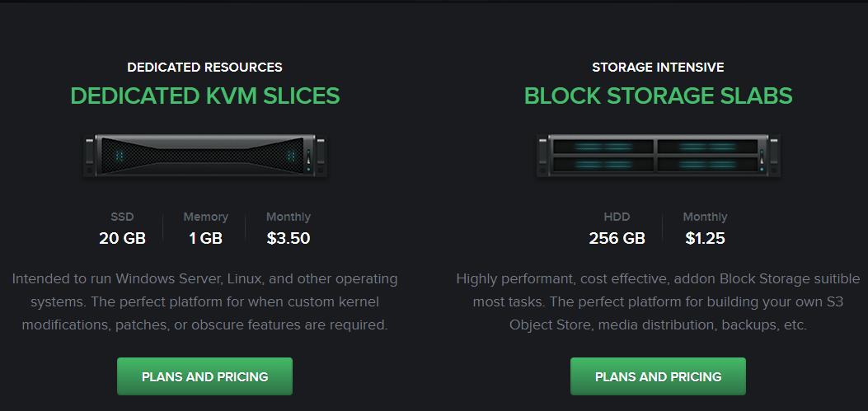Image resolution: width=868 pixels, height=411 pixels.
Task: Open Plans and Pricing for Block Storage
Action: pos(658,376)
